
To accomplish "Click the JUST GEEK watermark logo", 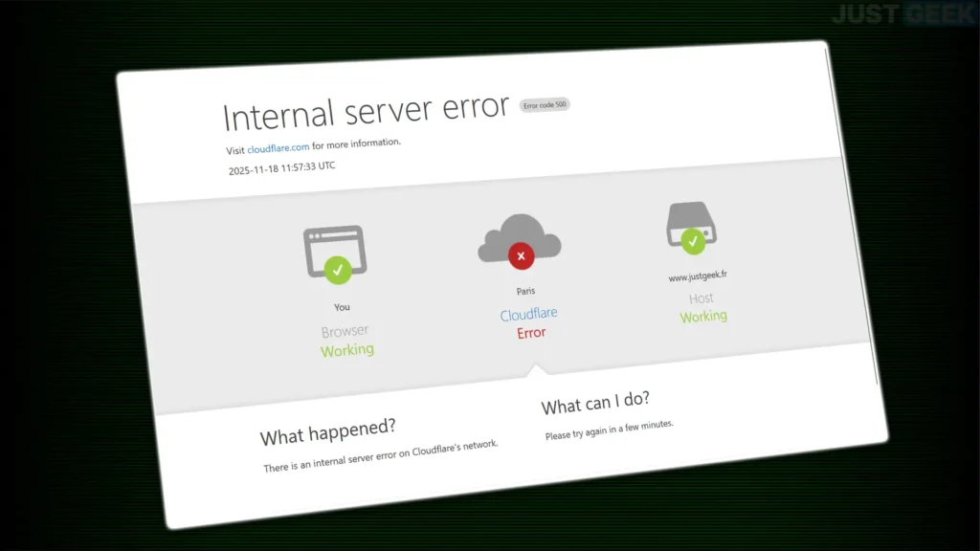I will (902, 13).
